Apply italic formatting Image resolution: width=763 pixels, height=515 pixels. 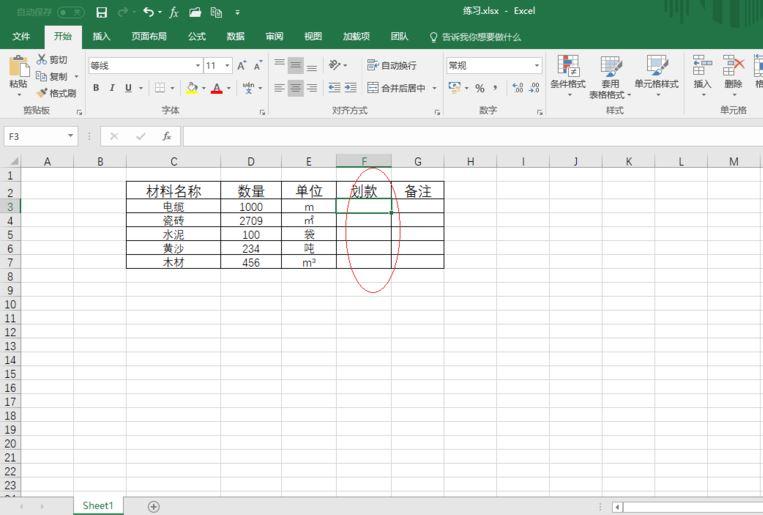(112, 88)
